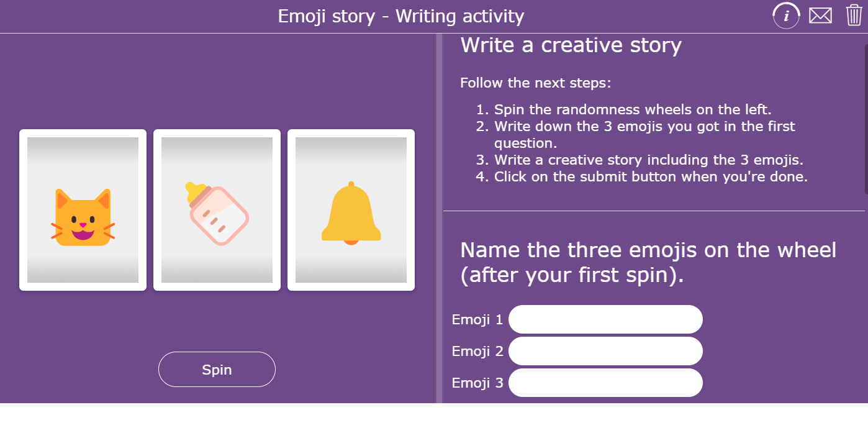Open the info icon in header
The height and width of the screenshot is (433, 868).
pyautogui.click(x=786, y=16)
